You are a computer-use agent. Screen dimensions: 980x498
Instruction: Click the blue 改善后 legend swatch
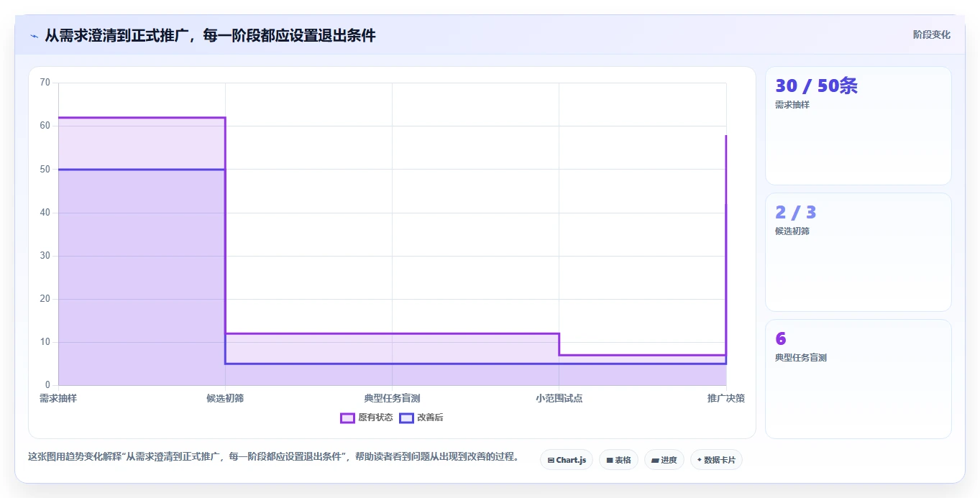[406, 418]
